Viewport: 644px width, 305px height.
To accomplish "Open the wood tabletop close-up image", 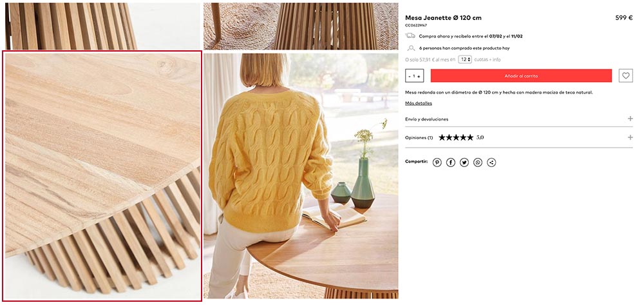I will [102, 176].
